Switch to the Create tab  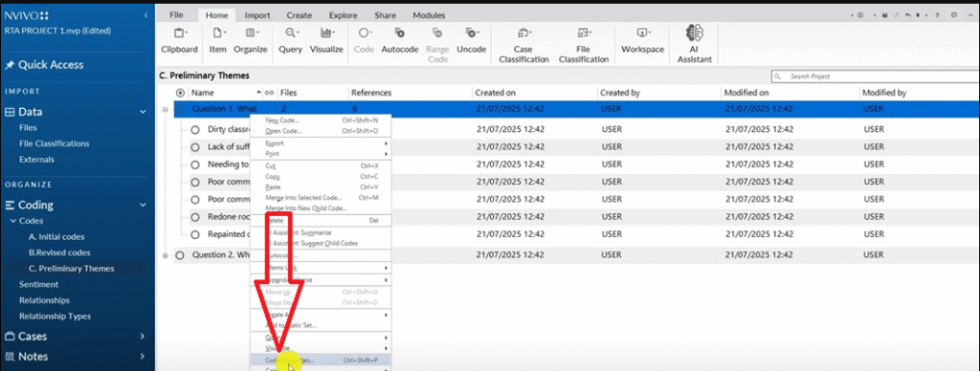300,15
